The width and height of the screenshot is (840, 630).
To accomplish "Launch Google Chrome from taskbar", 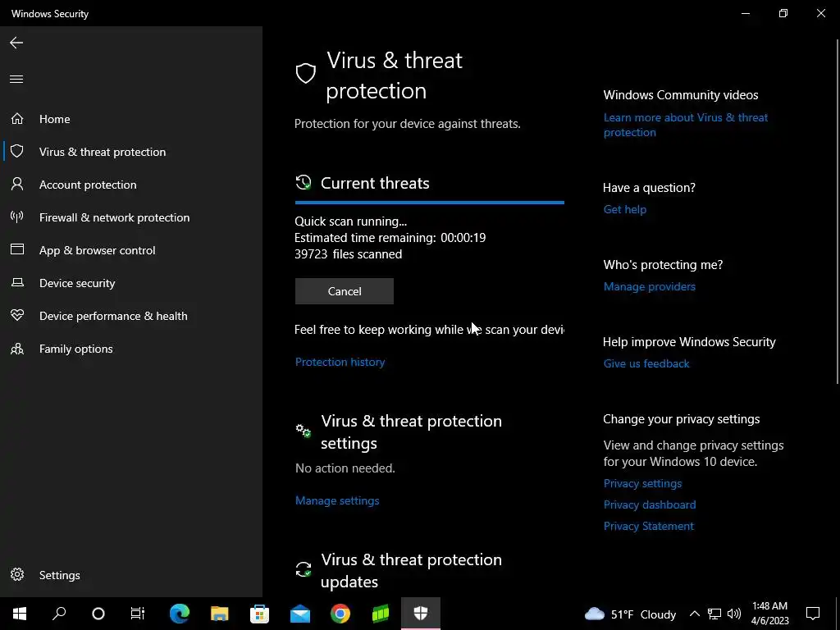I will 340,614.
